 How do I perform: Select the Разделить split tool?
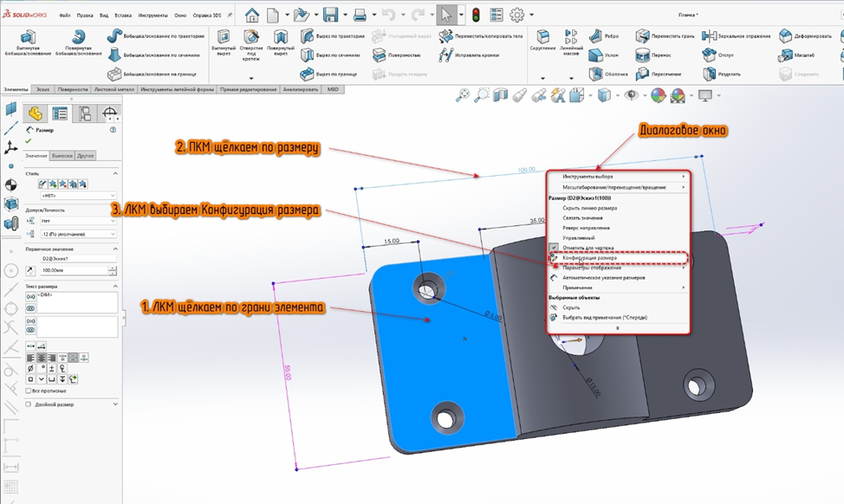tap(721, 74)
